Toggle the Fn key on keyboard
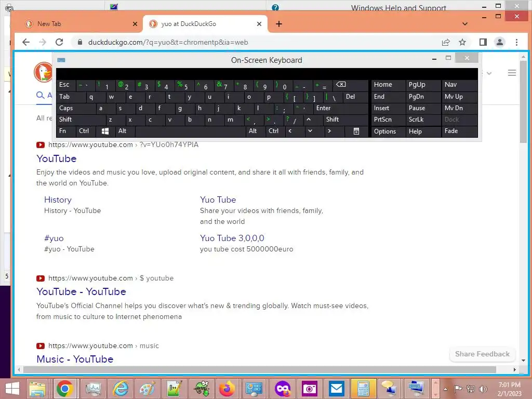The height and width of the screenshot is (399, 532). (x=66, y=131)
